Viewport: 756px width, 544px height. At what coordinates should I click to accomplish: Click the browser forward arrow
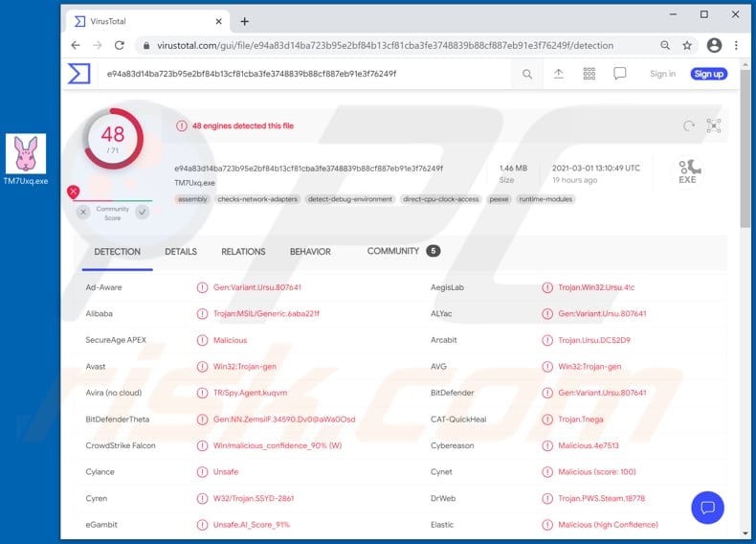(x=98, y=45)
